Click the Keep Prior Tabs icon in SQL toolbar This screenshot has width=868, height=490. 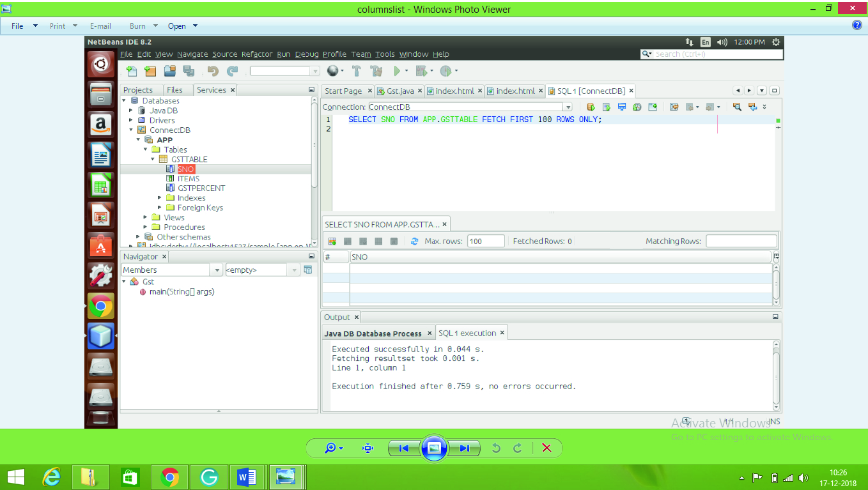point(653,107)
